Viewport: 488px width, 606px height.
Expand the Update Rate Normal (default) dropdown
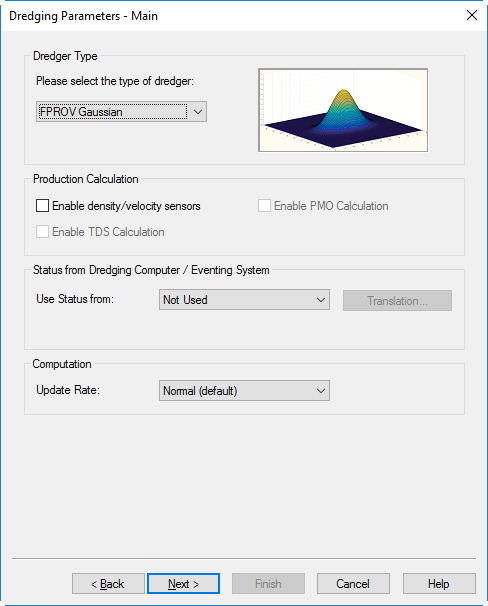pyautogui.click(x=244, y=390)
